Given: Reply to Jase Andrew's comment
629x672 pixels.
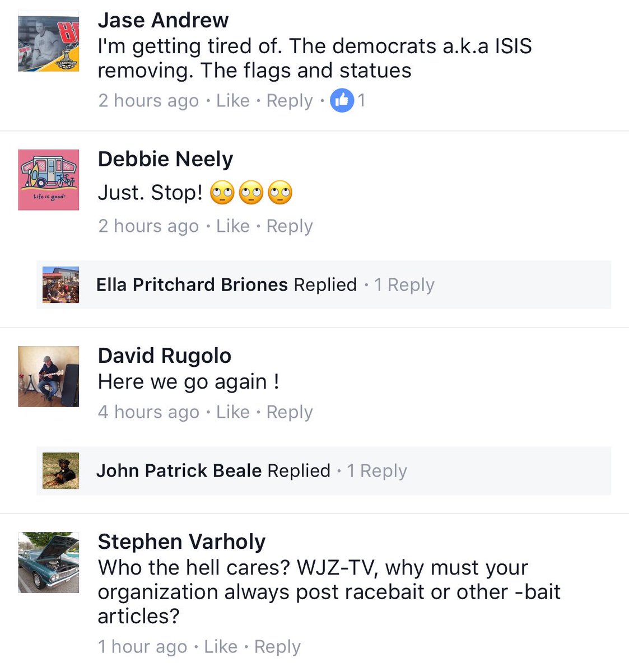Looking at the screenshot, I should click(x=290, y=101).
